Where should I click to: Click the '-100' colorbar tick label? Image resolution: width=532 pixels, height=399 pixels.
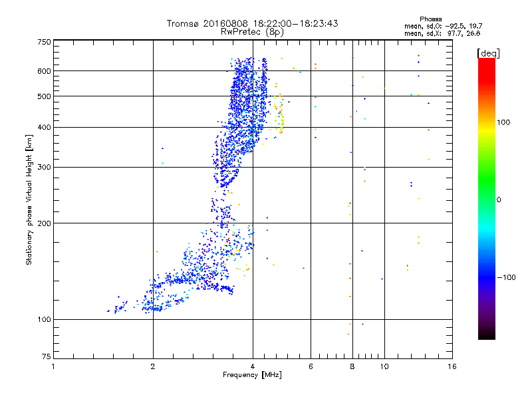[x=507, y=277]
